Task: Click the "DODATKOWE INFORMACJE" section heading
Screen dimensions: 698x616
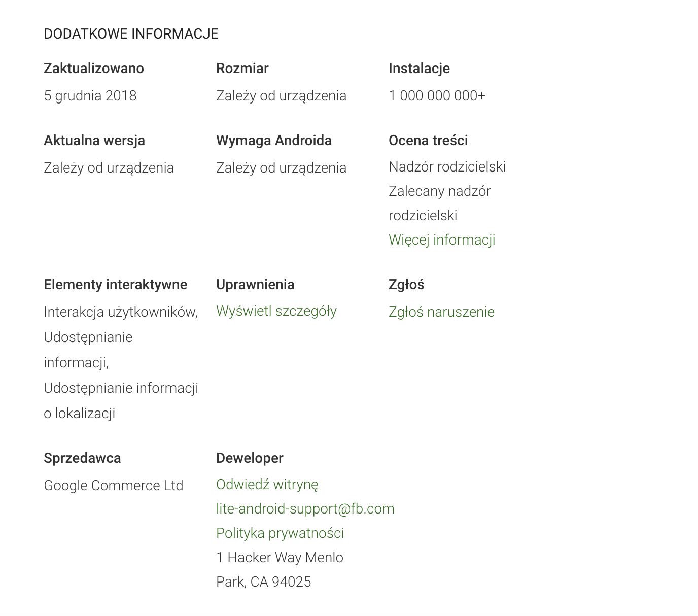Action: click(x=131, y=34)
